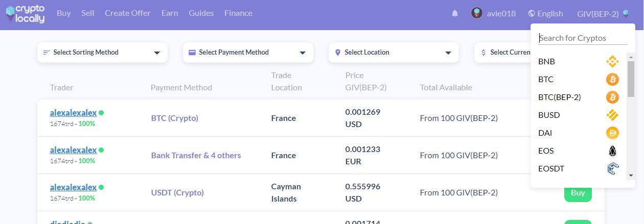This screenshot has width=644, height=224.
Task: Select the EOSDT coin icon
Action: (612, 169)
